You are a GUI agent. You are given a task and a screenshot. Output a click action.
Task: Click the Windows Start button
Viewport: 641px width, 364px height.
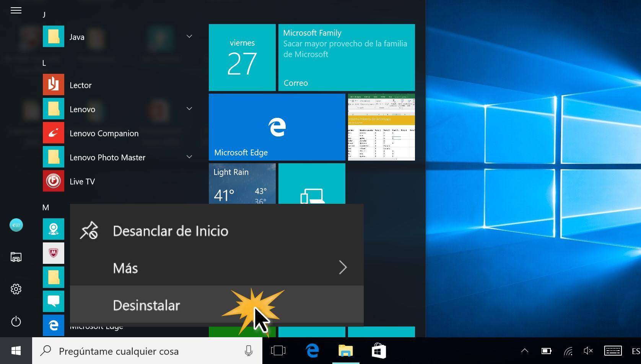16,351
